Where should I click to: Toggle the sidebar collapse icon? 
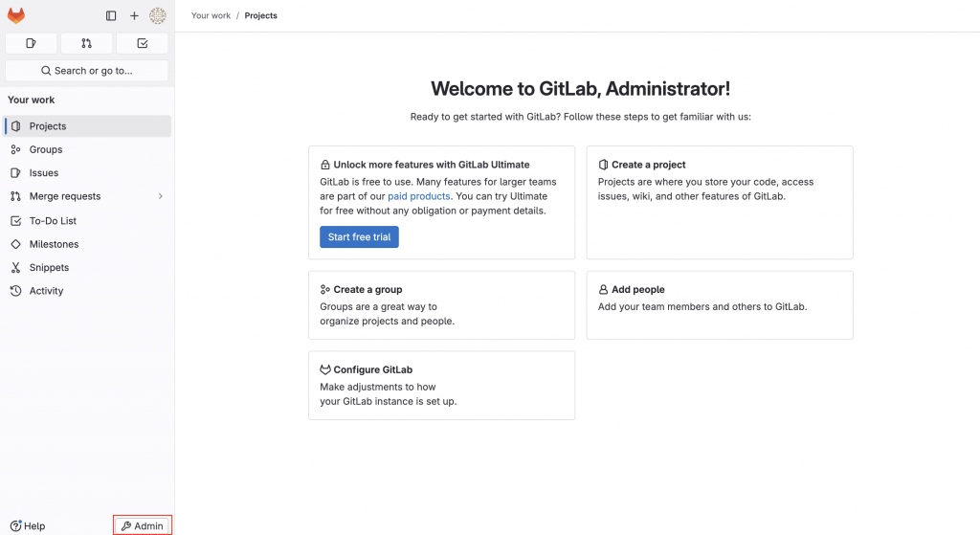pos(111,15)
